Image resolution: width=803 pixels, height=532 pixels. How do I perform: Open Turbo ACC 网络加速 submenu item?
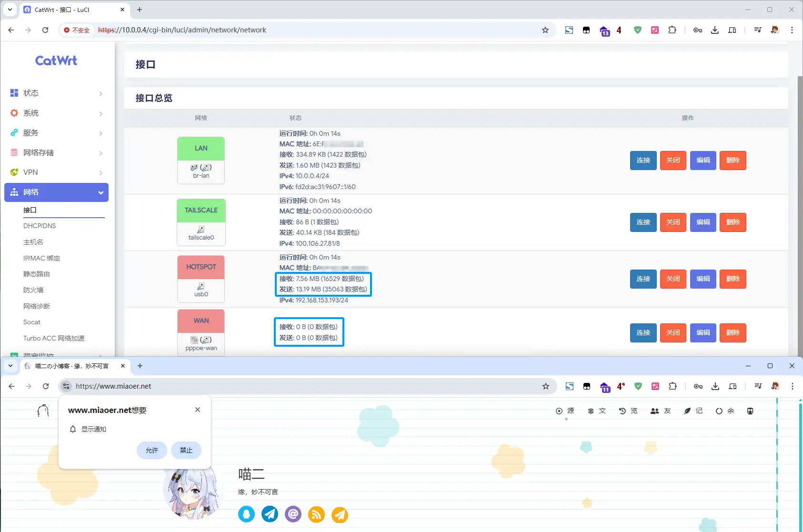click(54, 338)
